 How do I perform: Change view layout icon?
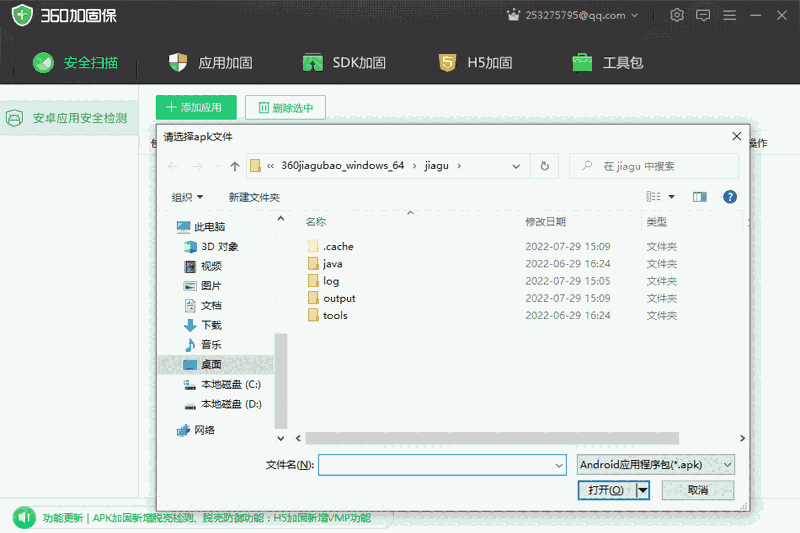tap(654, 197)
